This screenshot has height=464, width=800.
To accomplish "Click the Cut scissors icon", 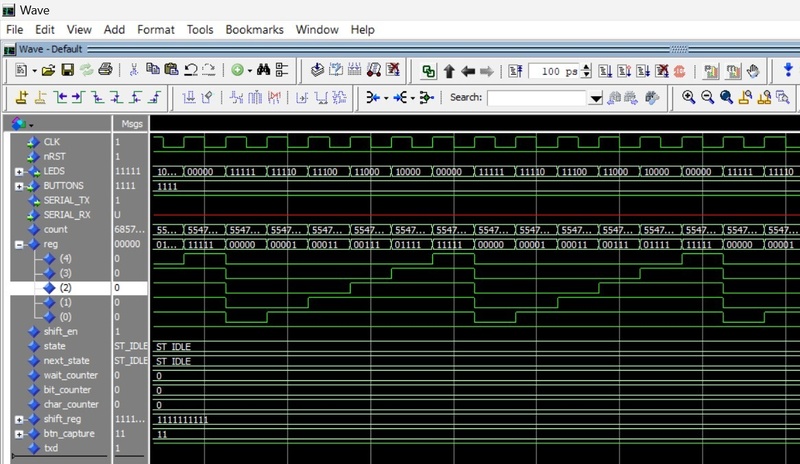I will [x=134, y=70].
